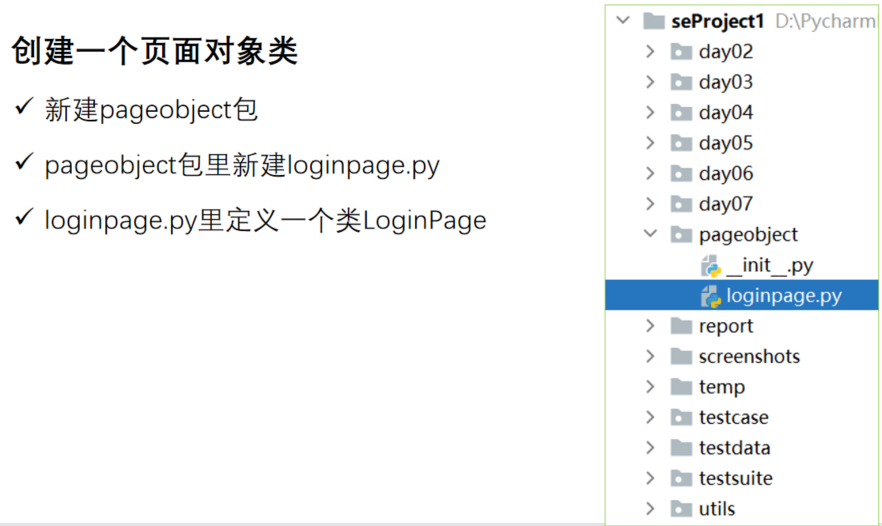
Task: Select the day07 folder label
Action: click(x=726, y=204)
